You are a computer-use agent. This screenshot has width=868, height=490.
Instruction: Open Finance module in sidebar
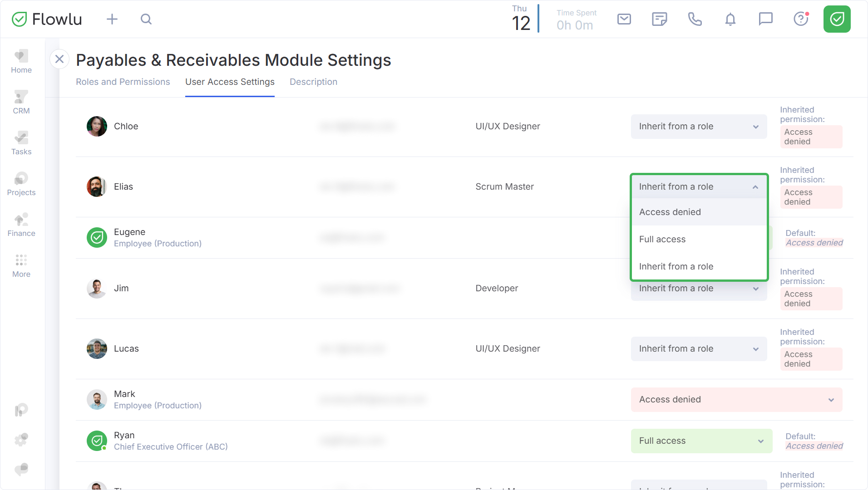[x=21, y=225]
